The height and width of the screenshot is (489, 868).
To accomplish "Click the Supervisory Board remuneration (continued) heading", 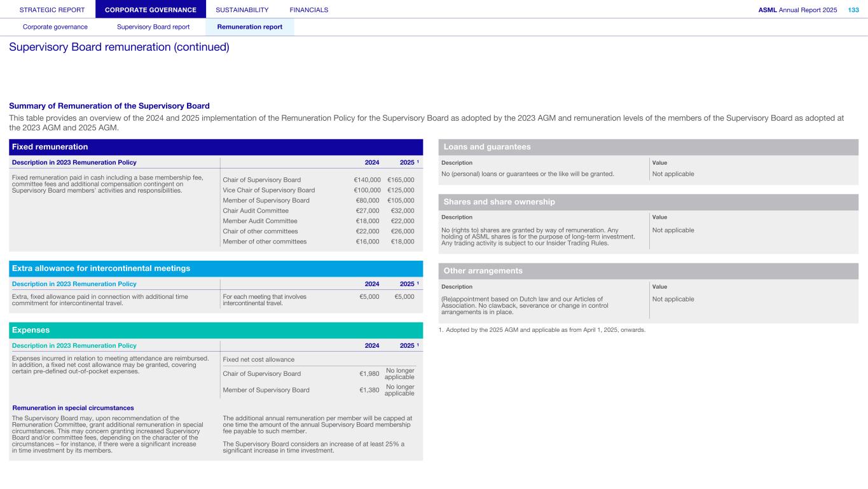I will tap(119, 47).
